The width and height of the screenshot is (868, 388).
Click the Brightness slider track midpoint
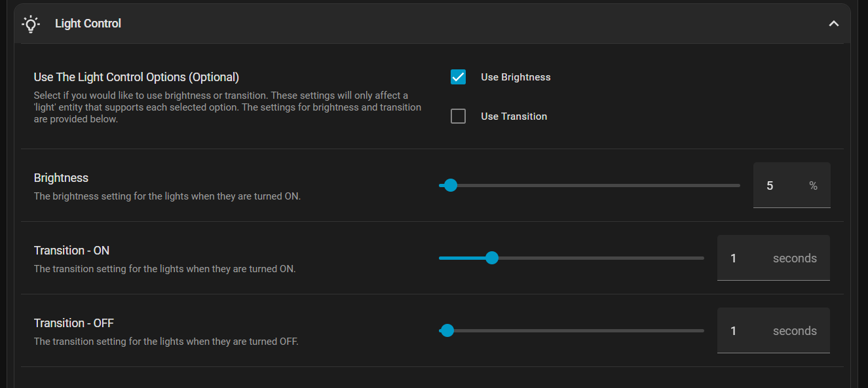click(590, 185)
